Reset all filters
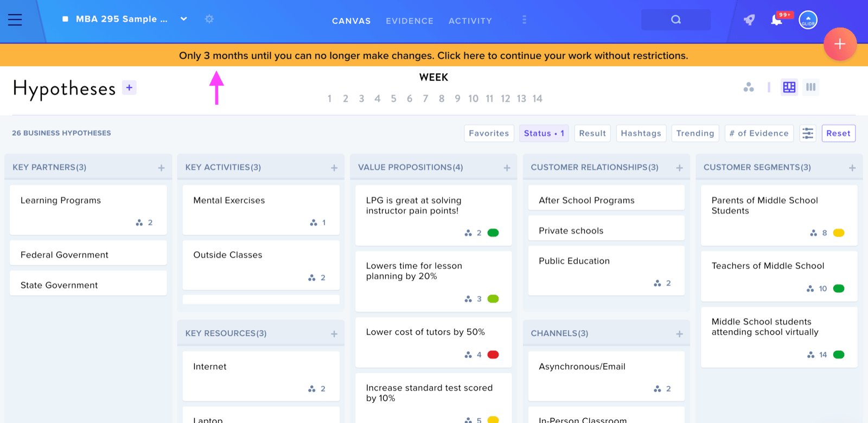868x423 pixels. click(839, 133)
